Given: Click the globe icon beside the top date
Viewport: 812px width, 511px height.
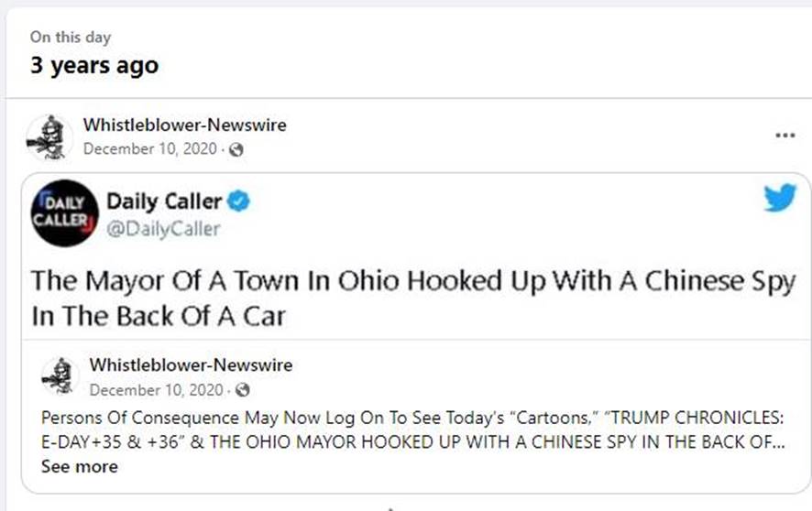Looking at the screenshot, I should tap(236, 149).
